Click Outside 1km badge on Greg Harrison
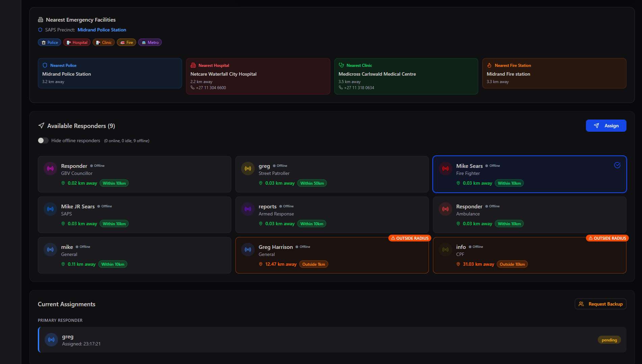 point(314,264)
